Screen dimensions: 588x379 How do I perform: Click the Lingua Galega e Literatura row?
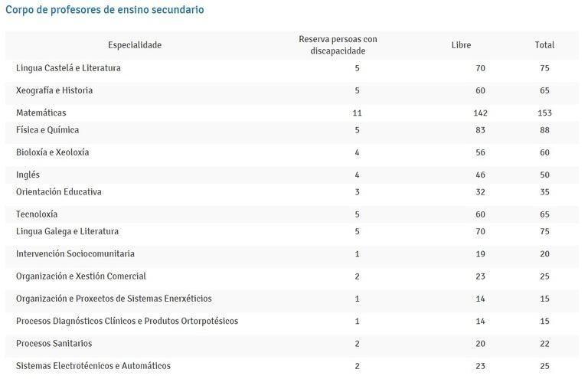click(292, 231)
